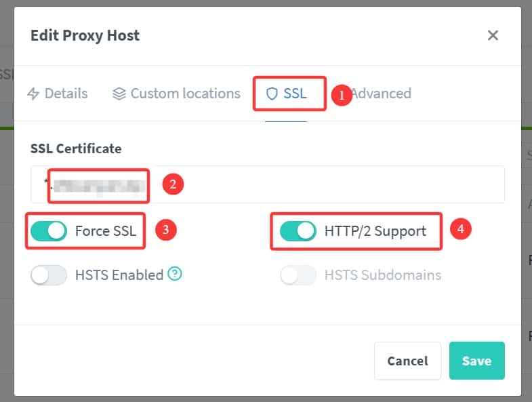Click the shield icon on SSL tab
The height and width of the screenshot is (402, 532).
click(x=272, y=94)
